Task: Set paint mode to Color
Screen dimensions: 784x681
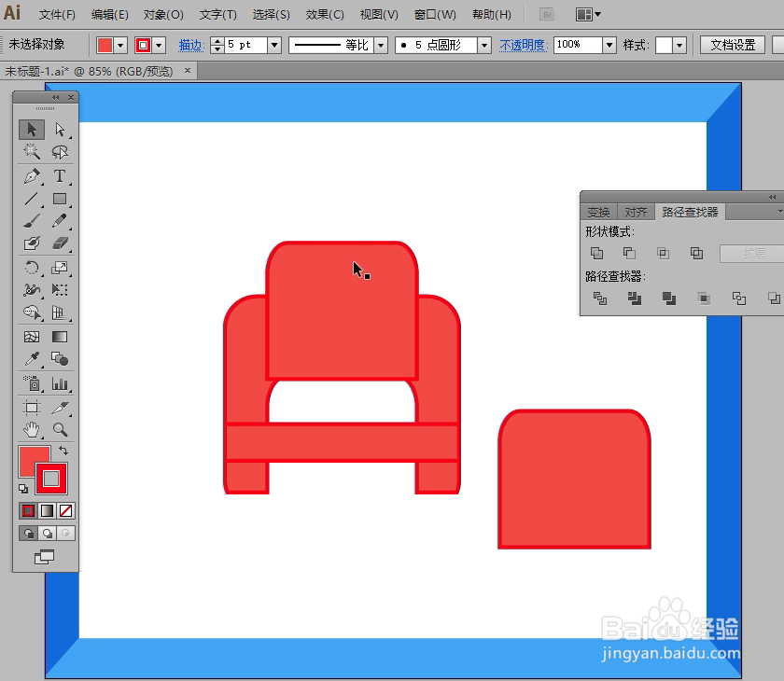Action: click(29, 510)
